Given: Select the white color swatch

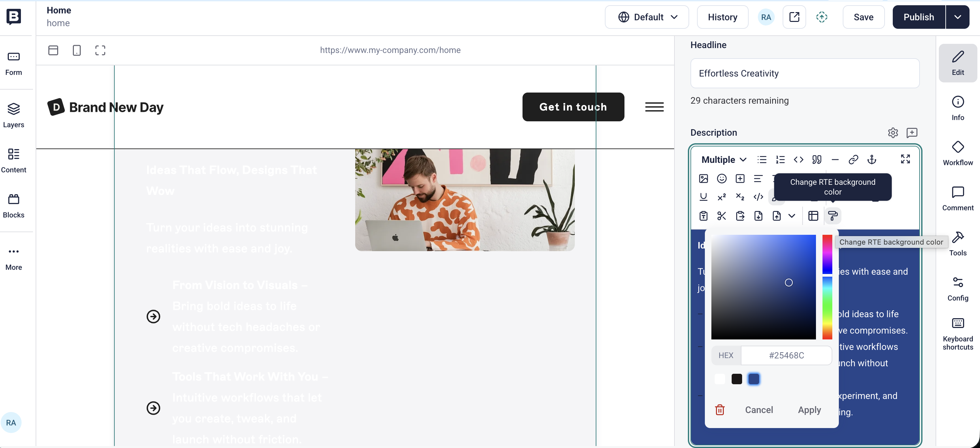Looking at the screenshot, I should click(720, 379).
